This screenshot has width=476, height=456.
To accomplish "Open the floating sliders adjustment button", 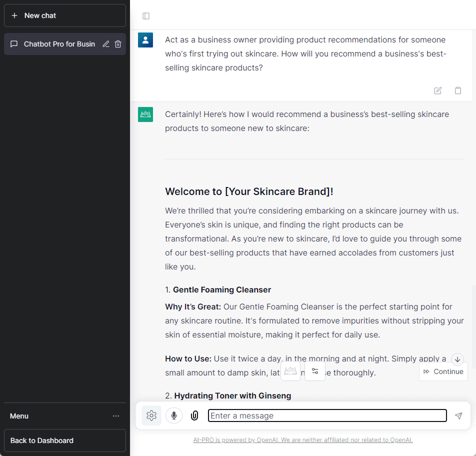I will (315, 371).
